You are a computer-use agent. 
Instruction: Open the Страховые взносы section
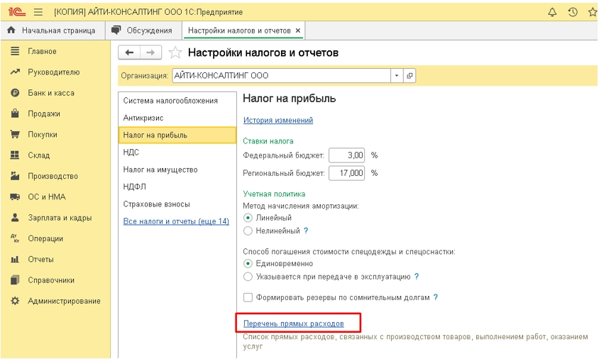click(177, 204)
